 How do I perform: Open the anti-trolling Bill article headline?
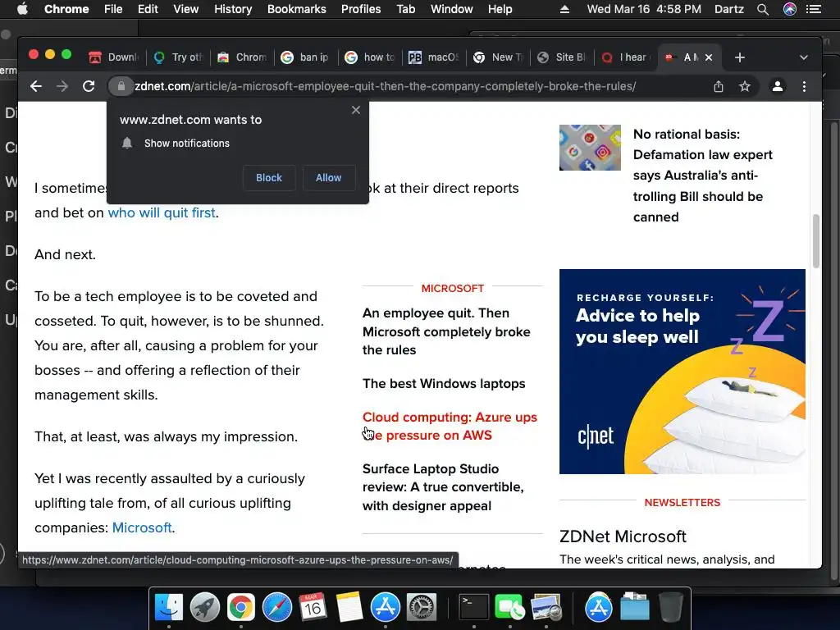tap(703, 176)
